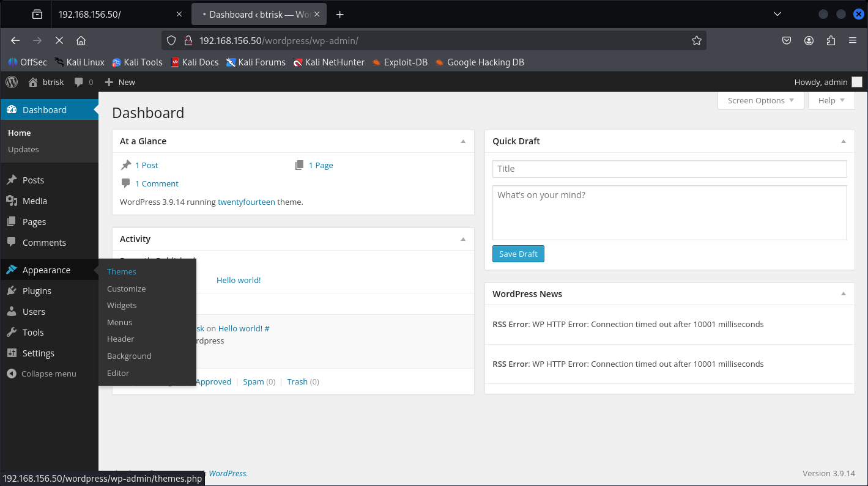
Task: Open the 1 Comment link
Action: pos(157,183)
